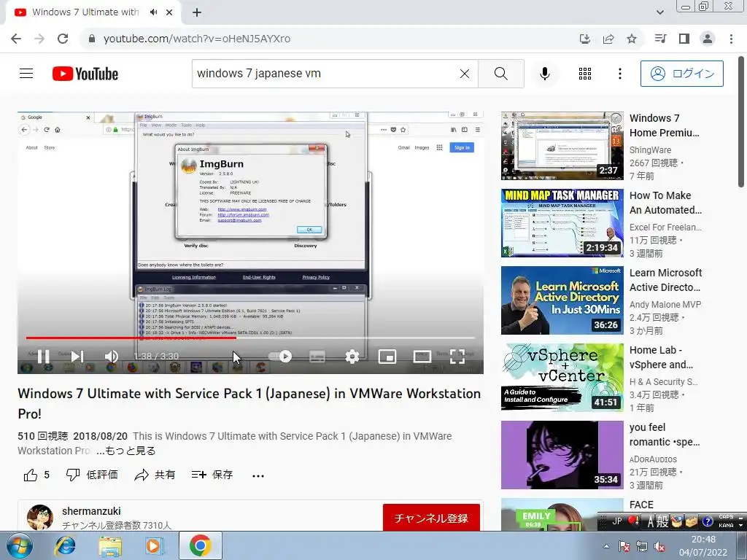Share the video via 共有

tap(155, 475)
